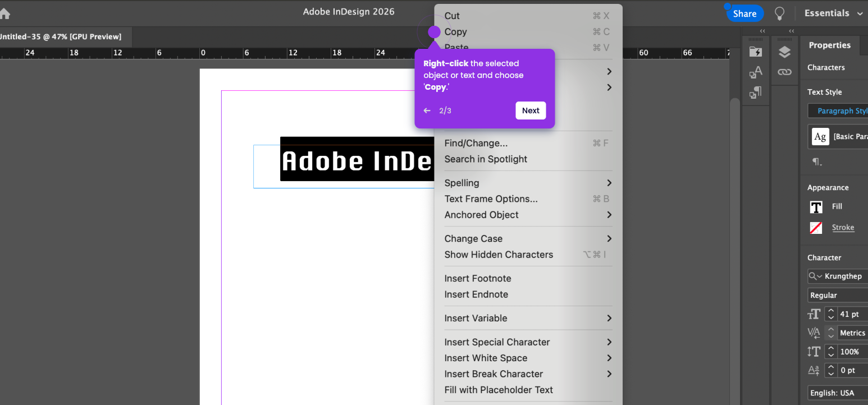
Task: Collapse the left icon dock double-arrow
Action: [762, 31]
